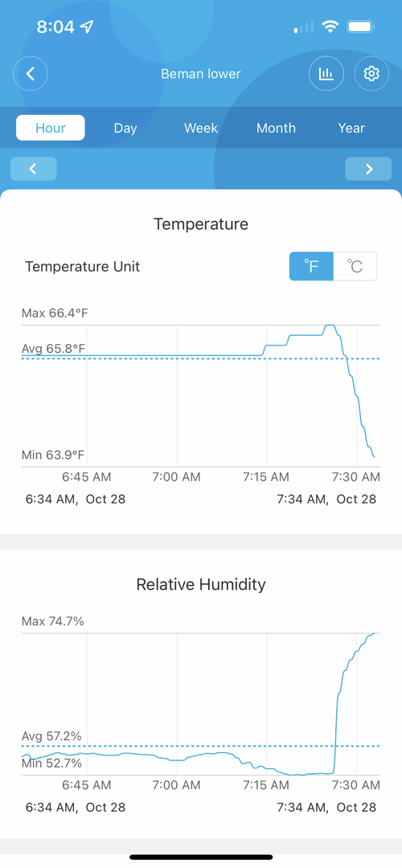Viewport: 402px width, 868px height.
Task: Tap the cellular signal bars icon
Action: pyautogui.click(x=304, y=27)
